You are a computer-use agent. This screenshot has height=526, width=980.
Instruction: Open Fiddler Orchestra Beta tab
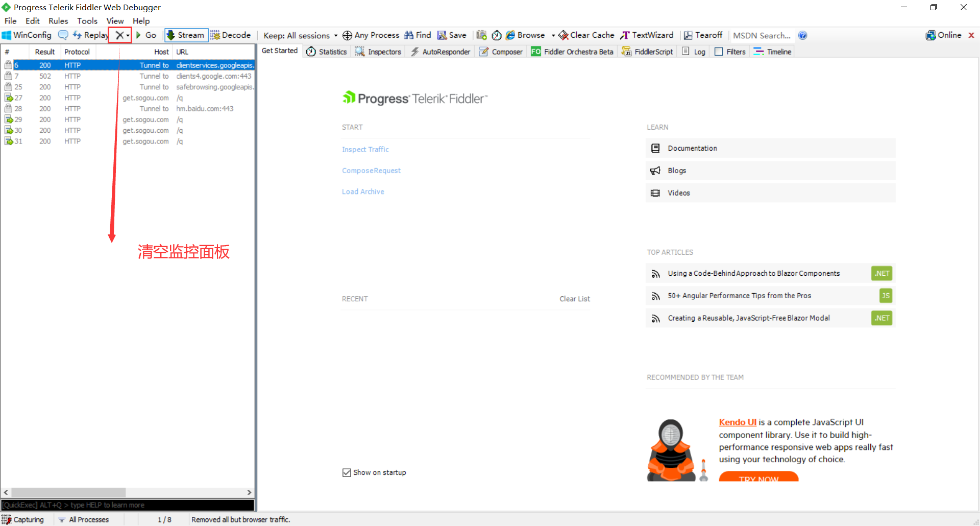(x=572, y=52)
